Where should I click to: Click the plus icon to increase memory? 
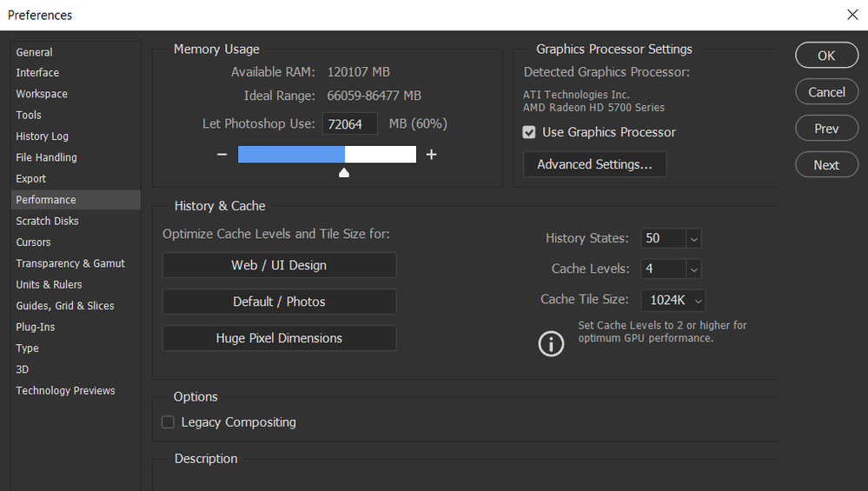click(x=431, y=155)
